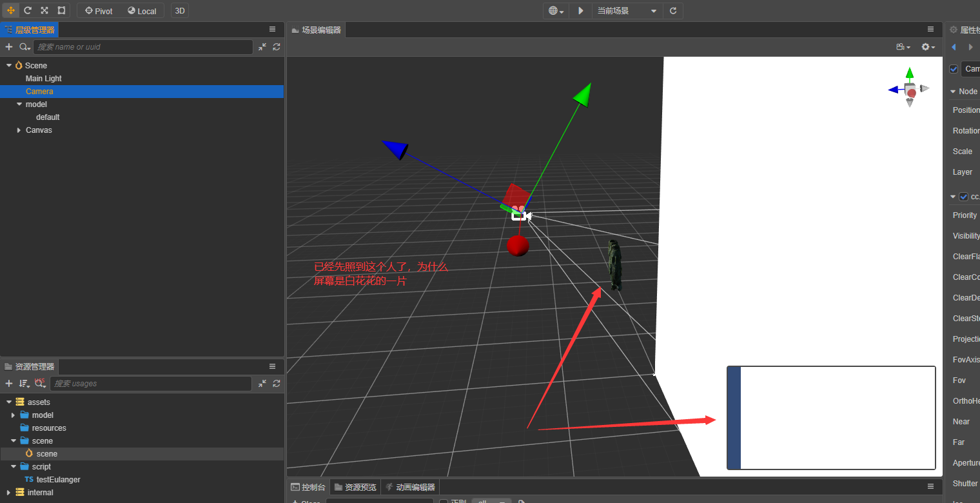Collapse the model folder node in the hierarchy

19,104
